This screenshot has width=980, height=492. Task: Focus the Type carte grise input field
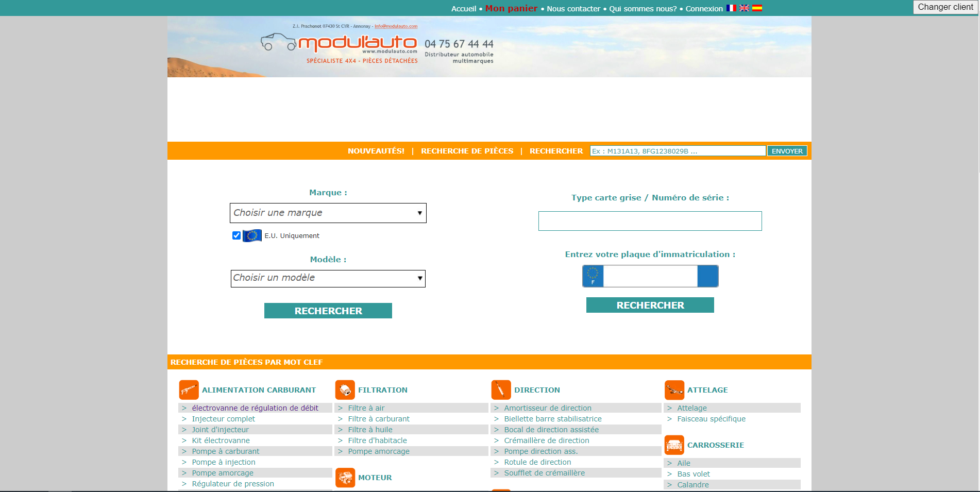point(650,221)
